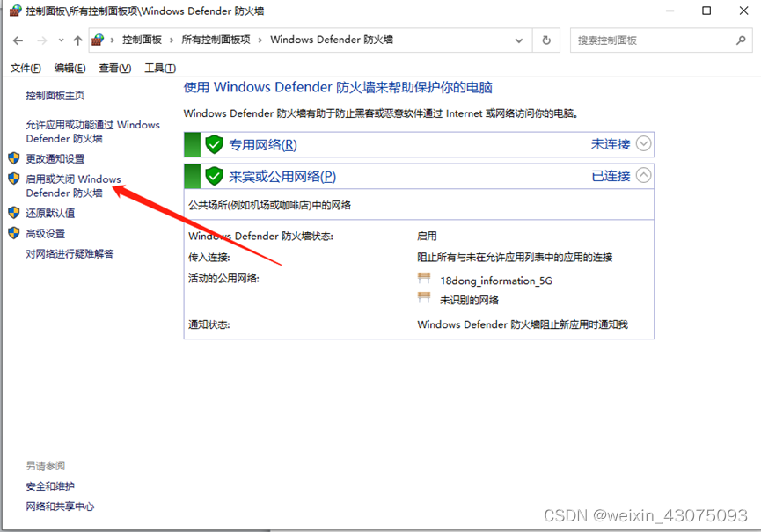Click shield icon beside 高级设置
The height and width of the screenshot is (532, 761).
[x=13, y=233]
